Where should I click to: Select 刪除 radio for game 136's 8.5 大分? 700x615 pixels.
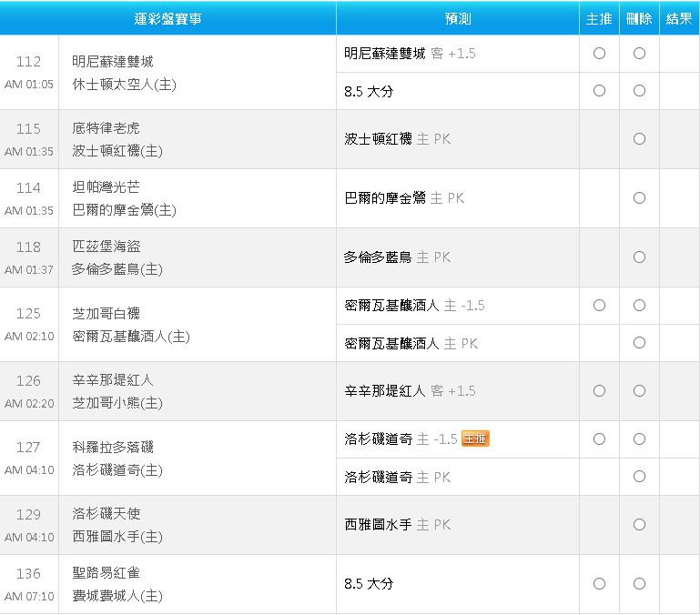tap(639, 584)
